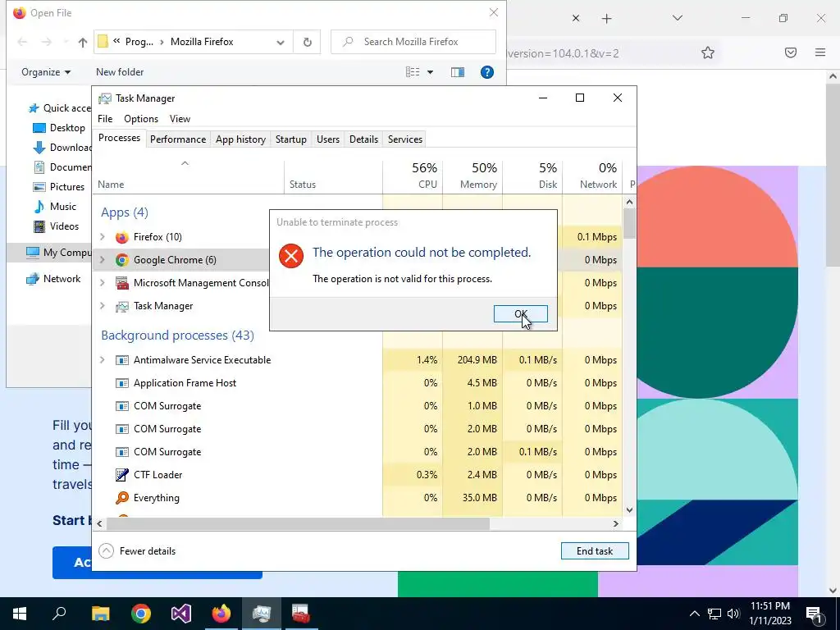Show hidden system tray icons

point(694,614)
